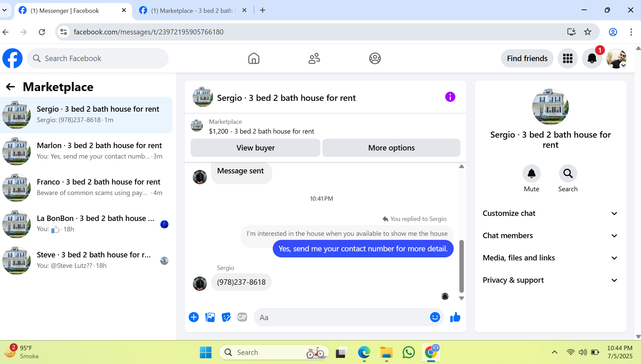Click the $1,200 listing title link
Screen dimensions: 641x364
click(x=261, y=131)
